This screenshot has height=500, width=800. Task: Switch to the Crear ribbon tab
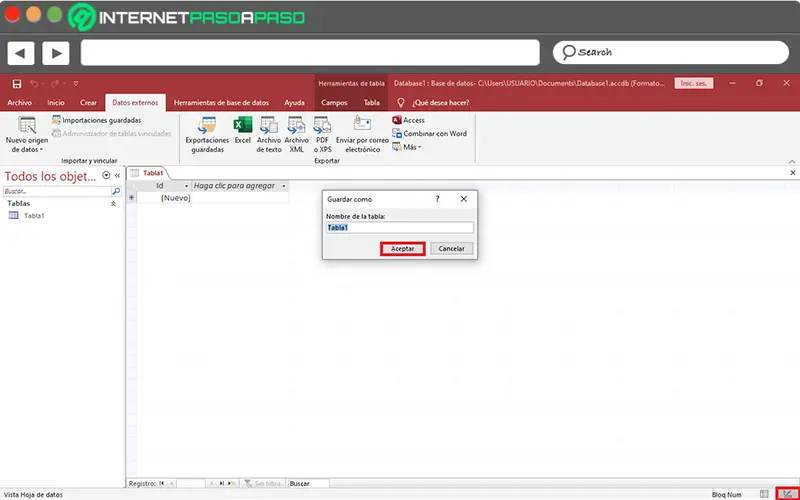[x=88, y=103]
